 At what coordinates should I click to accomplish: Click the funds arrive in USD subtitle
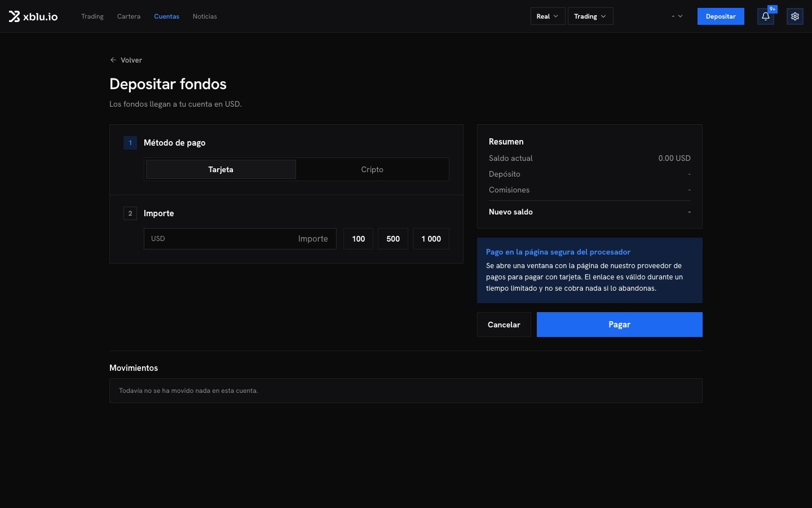pyautogui.click(x=175, y=104)
